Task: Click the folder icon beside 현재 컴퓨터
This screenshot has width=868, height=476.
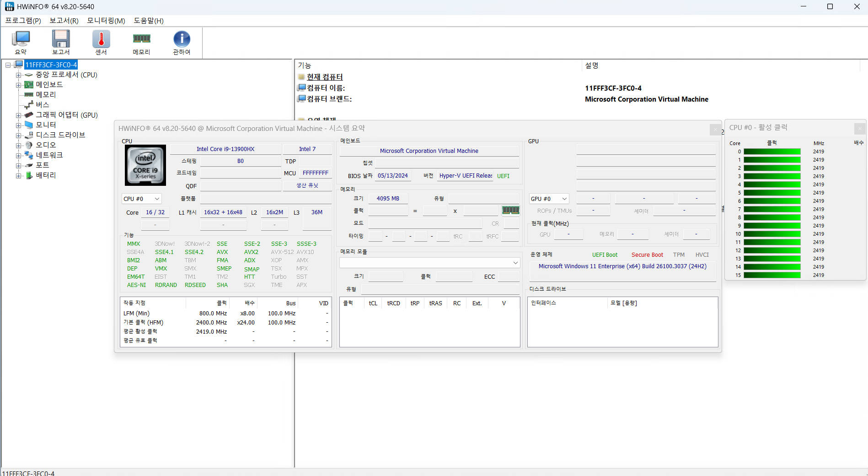Action: coord(301,77)
